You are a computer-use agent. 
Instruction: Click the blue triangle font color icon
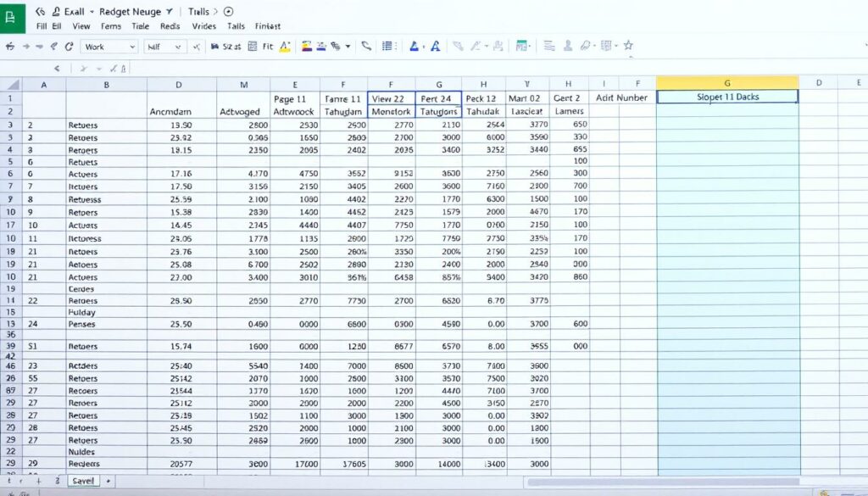click(414, 47)
